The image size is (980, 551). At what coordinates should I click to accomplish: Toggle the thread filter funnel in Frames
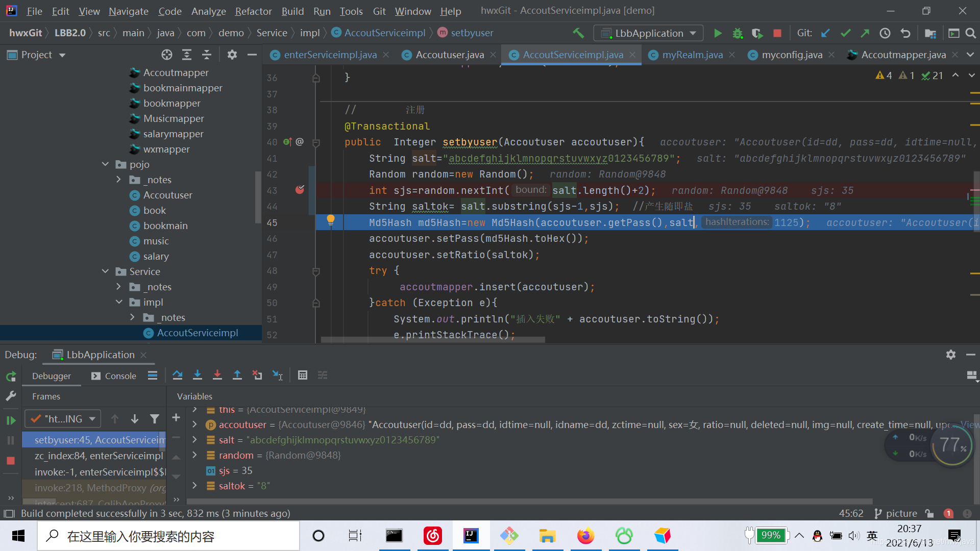[x=154, y=419]
